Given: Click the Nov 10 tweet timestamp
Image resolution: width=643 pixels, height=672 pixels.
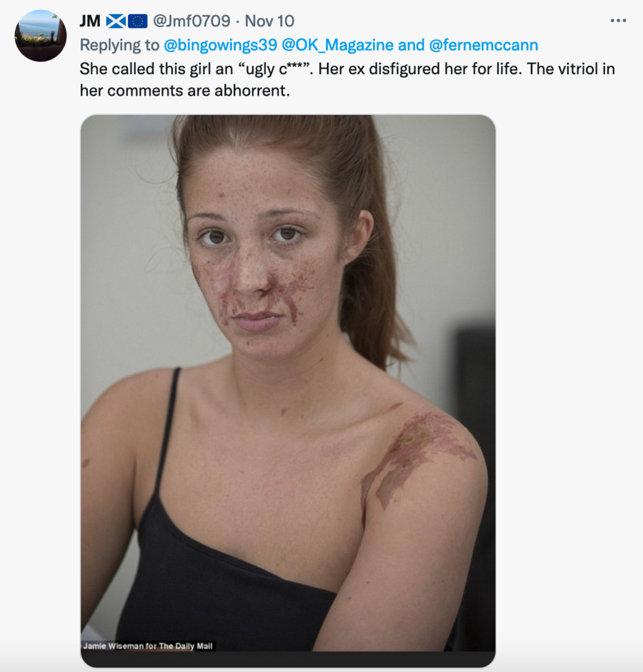Looking at the screenshot, I should 269,21.
